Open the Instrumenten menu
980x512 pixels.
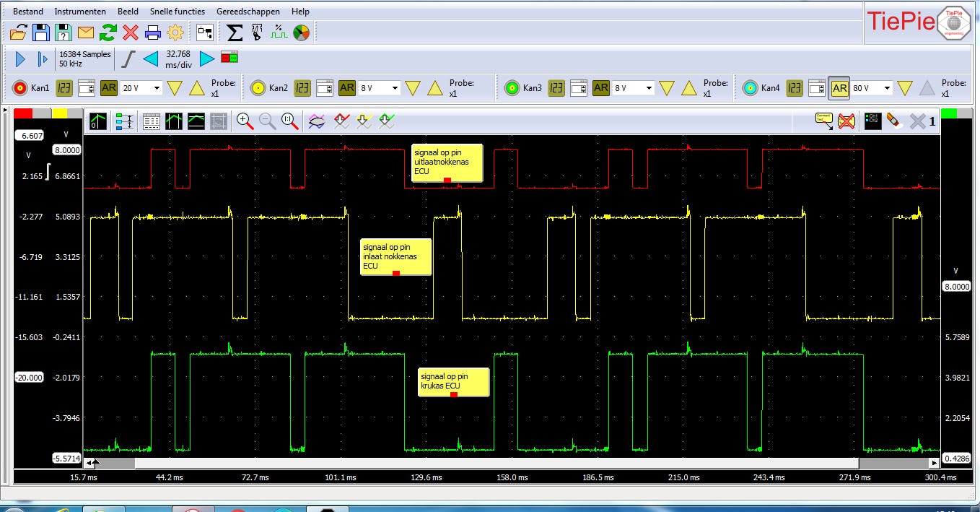click(x=80, y=12)
